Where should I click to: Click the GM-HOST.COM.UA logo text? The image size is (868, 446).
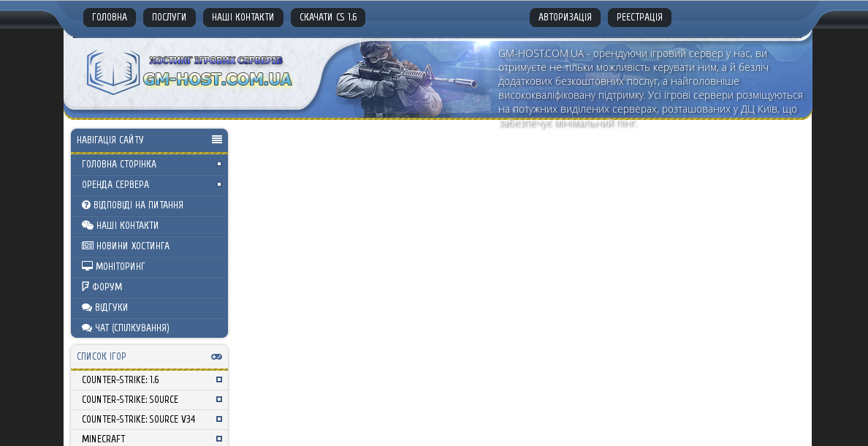click(217, 79)
